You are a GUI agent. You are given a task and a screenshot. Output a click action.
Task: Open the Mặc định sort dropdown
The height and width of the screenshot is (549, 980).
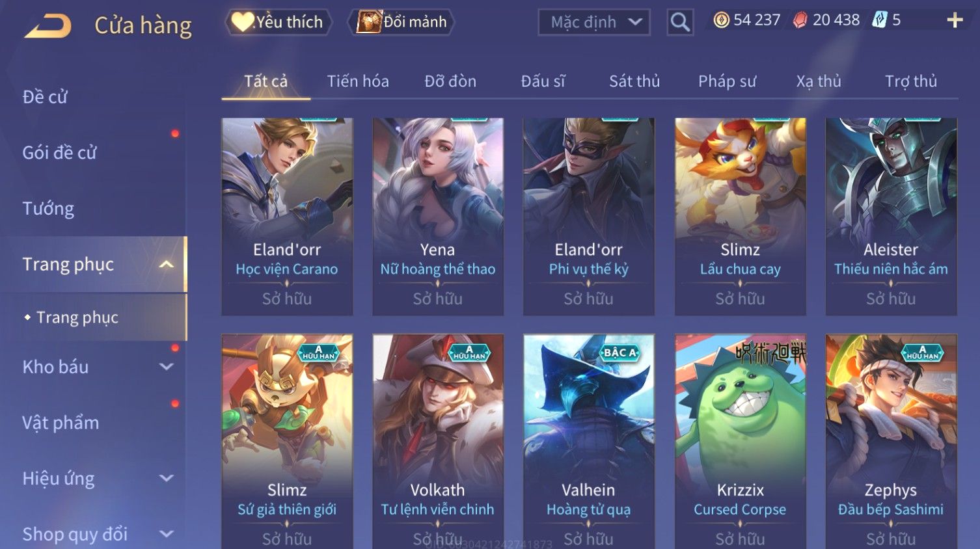(594, 22)
